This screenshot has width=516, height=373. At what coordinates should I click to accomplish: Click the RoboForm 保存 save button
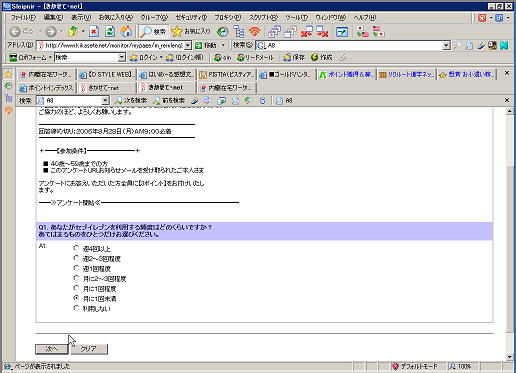[x=294, y=57]
